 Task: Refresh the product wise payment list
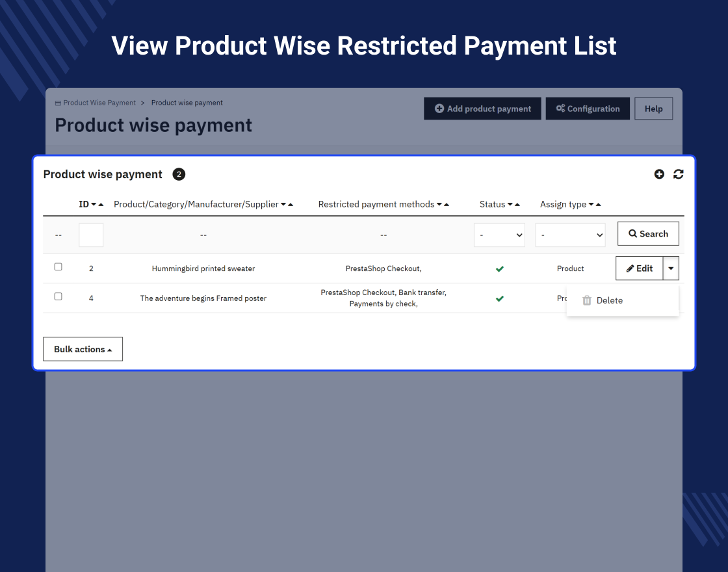click(x=679, y=174)
